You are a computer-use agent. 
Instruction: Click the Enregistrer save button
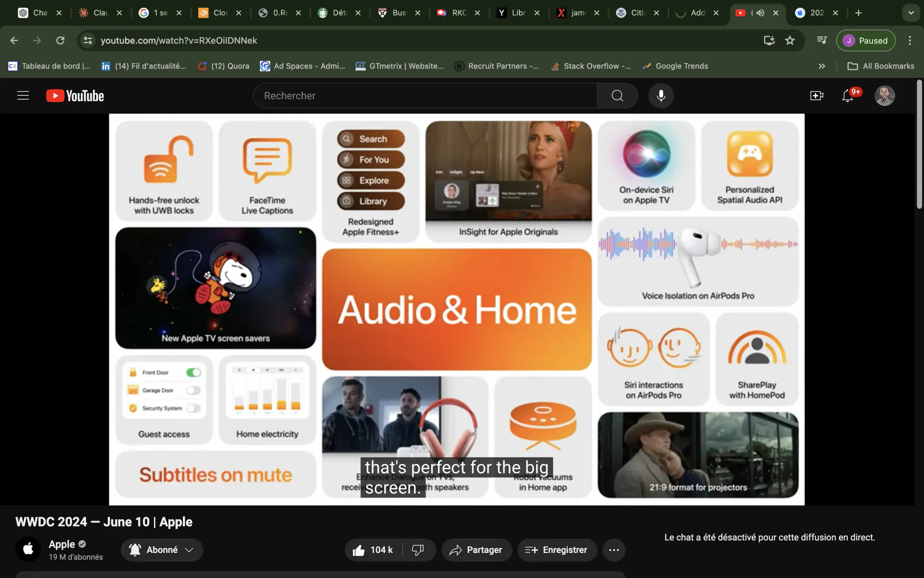[x=557, y=550]
